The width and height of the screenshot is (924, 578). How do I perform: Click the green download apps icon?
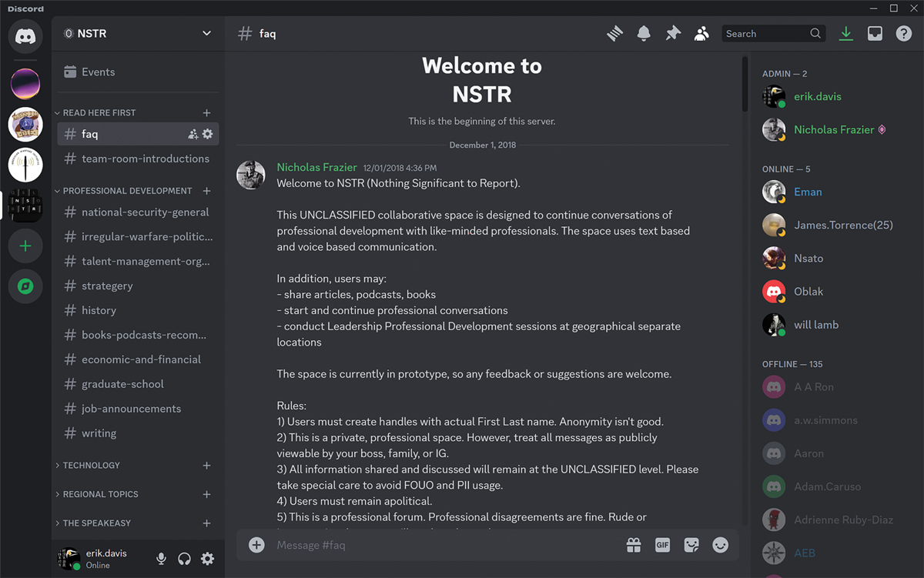(846, 34)
